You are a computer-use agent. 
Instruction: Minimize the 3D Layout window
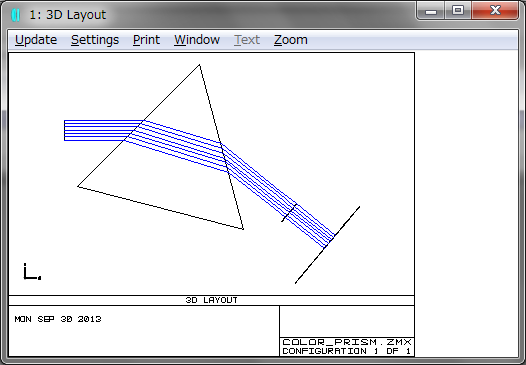pos(431,11)
